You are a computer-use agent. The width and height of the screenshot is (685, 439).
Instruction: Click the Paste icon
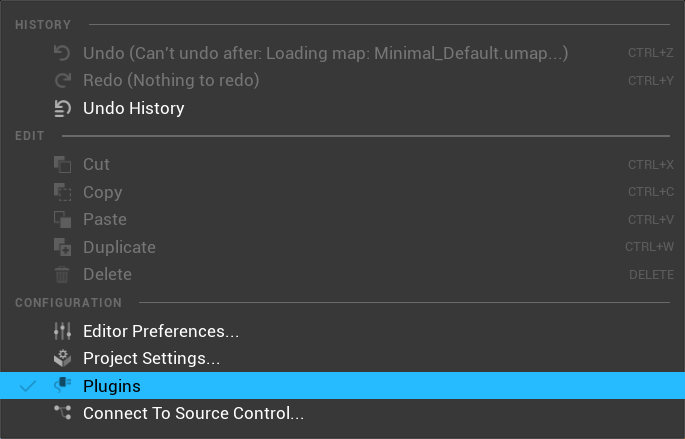click(x=62, y=219)
